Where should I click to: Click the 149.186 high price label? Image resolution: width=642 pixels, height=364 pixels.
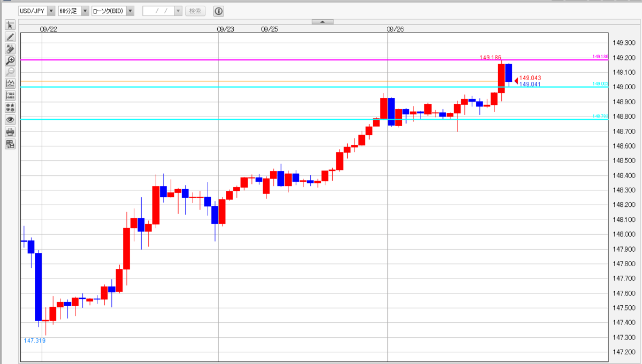(490, 57)
